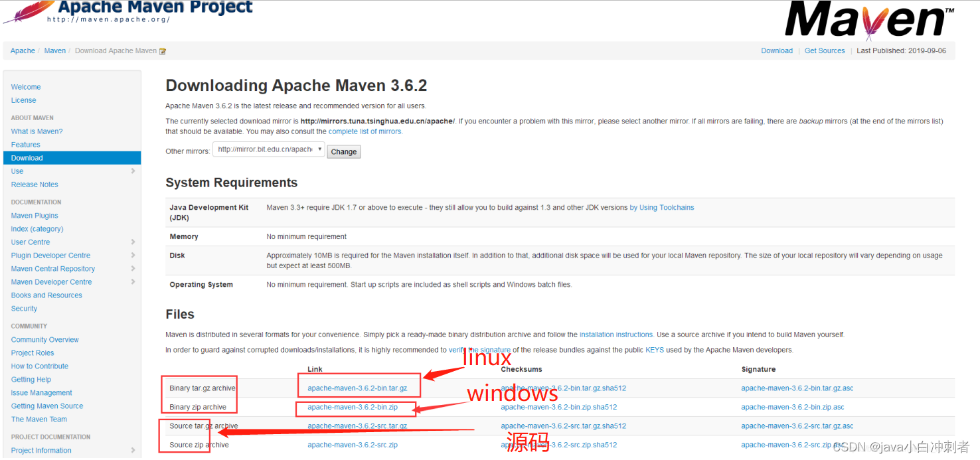Open apache-maven-3.6.2-src.tar.gz.asc signature
The image size is (980, 460).
click(x=797, y=426)
